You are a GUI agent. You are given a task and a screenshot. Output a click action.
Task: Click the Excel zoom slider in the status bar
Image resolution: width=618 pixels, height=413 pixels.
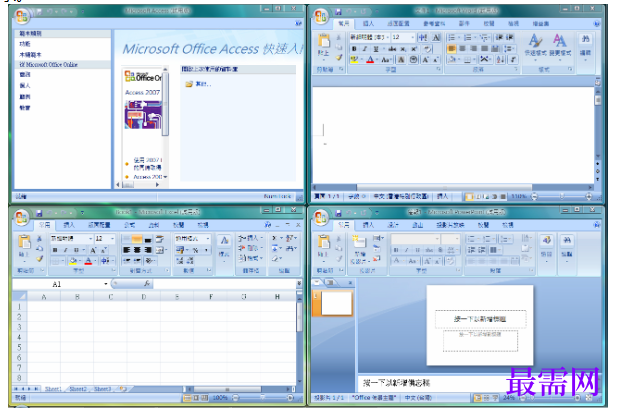(263, 398)
